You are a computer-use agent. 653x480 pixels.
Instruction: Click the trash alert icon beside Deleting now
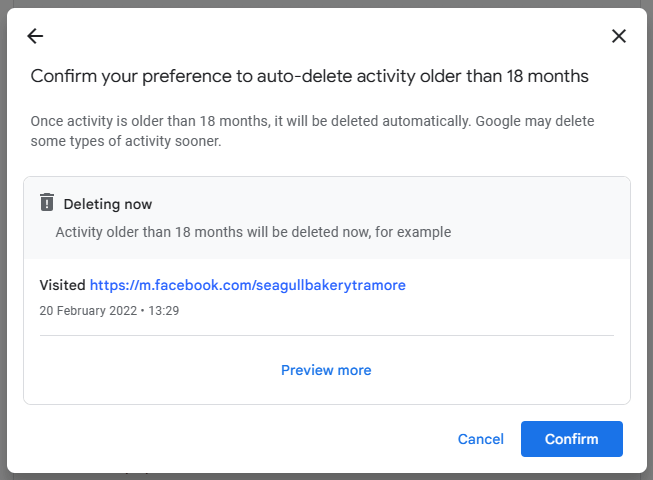click(47, 203)
